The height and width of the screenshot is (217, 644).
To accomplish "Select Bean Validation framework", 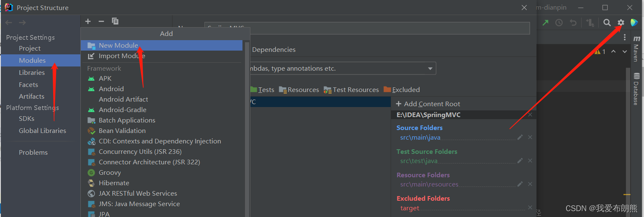I will (x=162, y=130).
